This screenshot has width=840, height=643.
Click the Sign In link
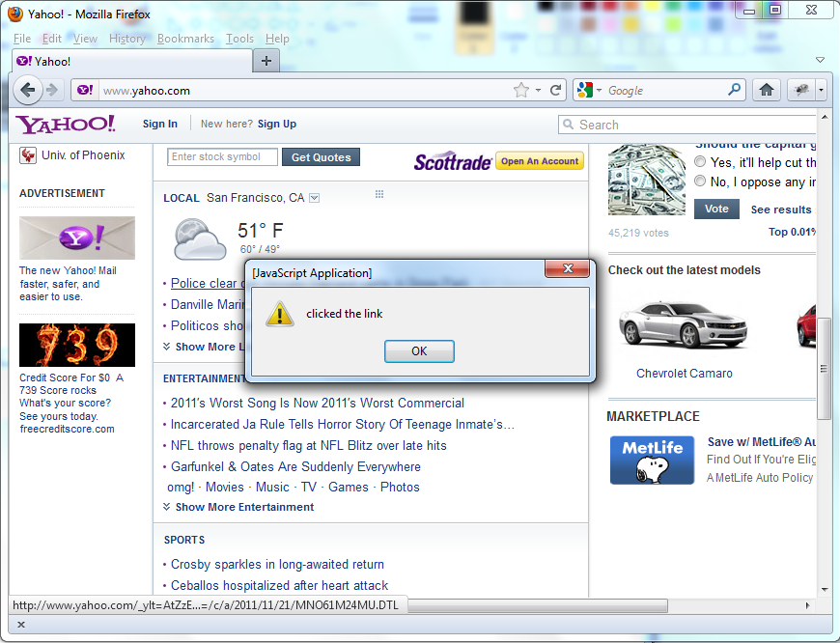pyautogui.click(x=159, y=124)
